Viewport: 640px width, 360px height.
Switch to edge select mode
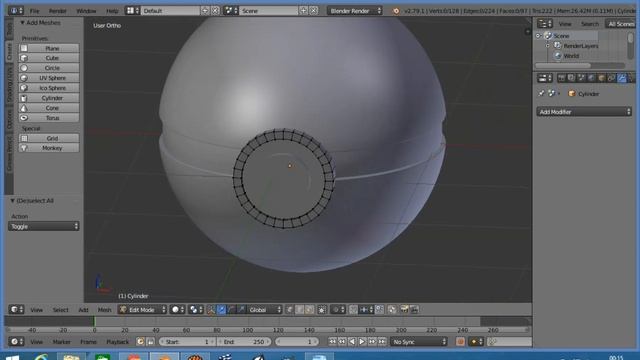(300, 310)
